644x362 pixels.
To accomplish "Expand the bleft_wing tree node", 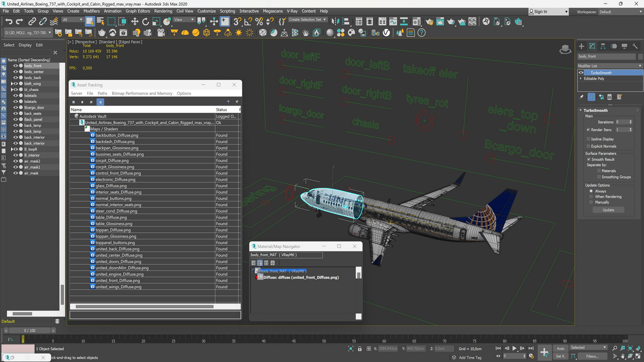I will (12, 84).
